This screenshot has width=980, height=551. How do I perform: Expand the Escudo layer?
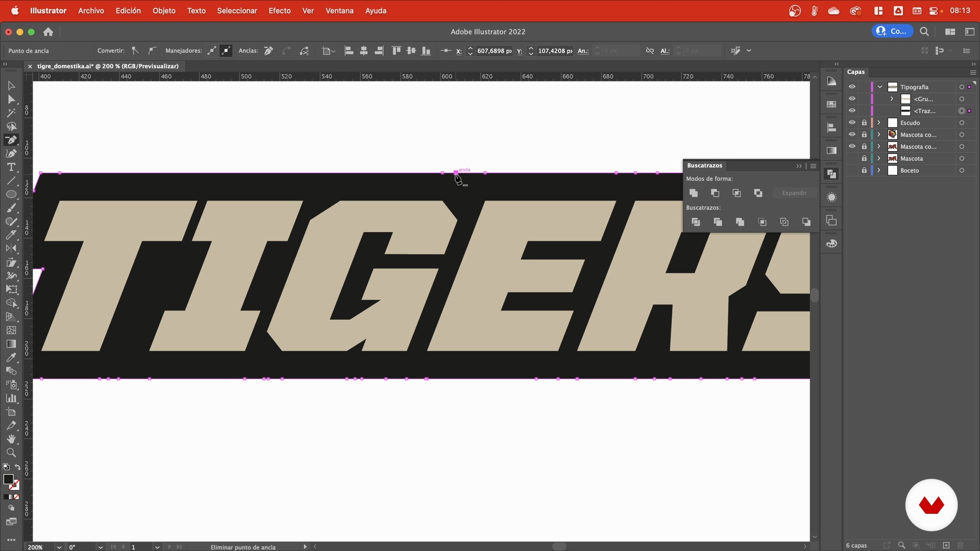click(879, 122)
